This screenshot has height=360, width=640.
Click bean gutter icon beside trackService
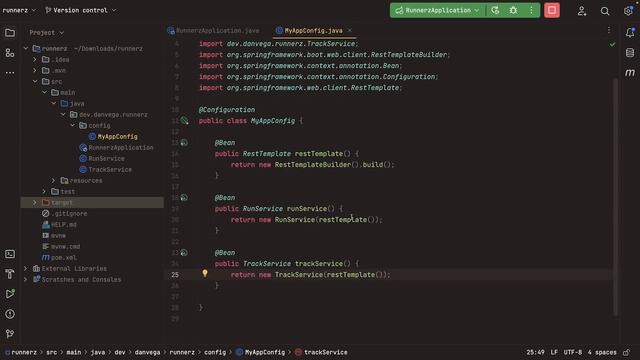[184, 253]
